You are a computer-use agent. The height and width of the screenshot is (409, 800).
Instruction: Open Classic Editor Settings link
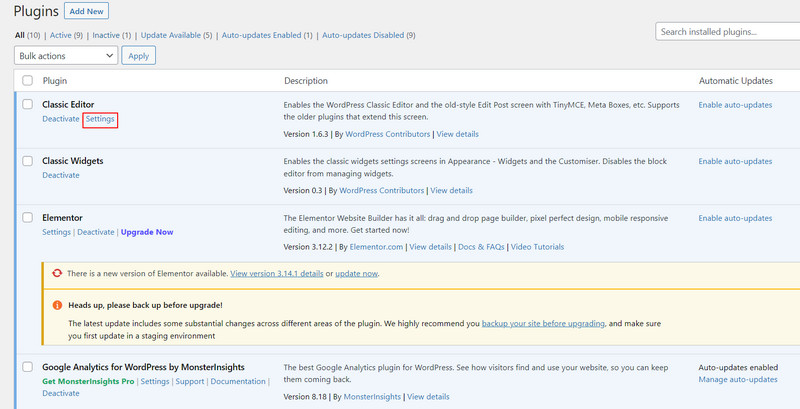tap(101, 119)
